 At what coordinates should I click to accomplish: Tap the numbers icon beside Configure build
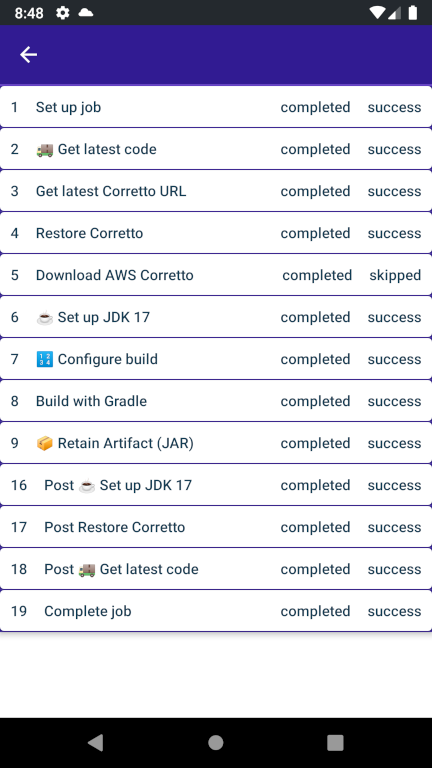(45, 360)
